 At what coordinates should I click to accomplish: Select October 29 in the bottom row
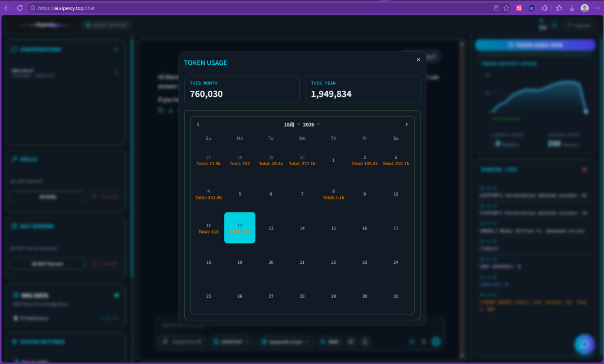333,296
